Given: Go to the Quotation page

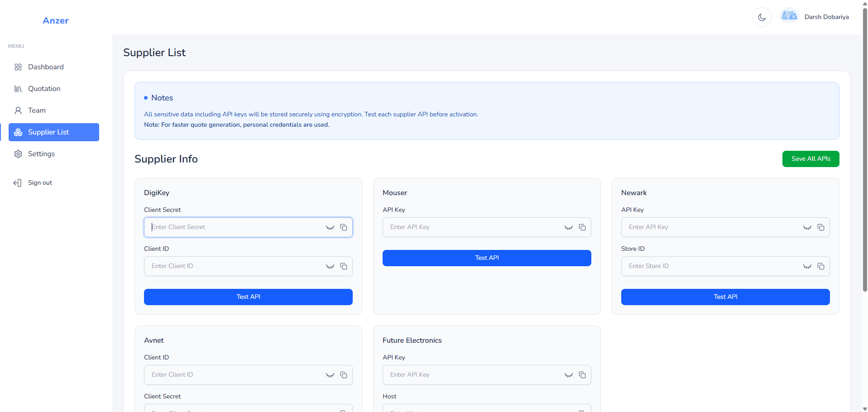Looking at the screenshot, I should pos(54,89).
